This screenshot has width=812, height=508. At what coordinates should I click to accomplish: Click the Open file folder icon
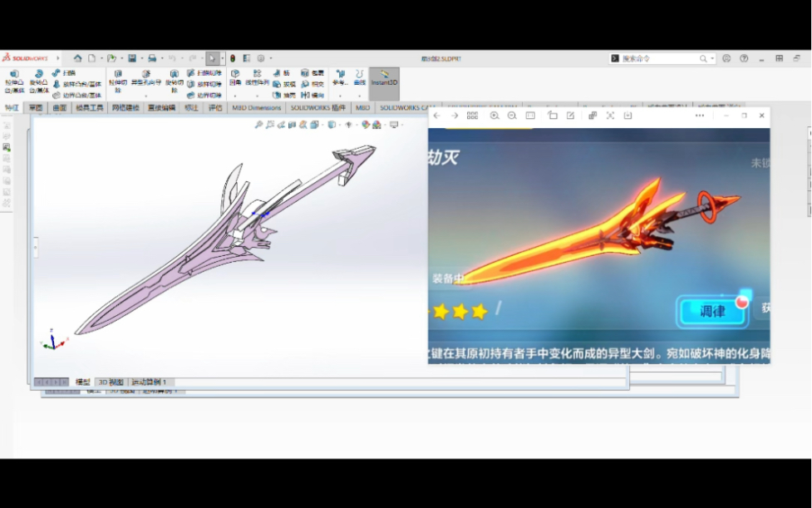111,58
